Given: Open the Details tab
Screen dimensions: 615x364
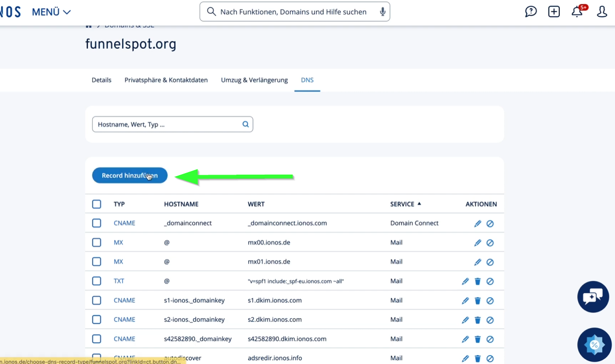Looking at the screenshot, I should coord(101,80).
